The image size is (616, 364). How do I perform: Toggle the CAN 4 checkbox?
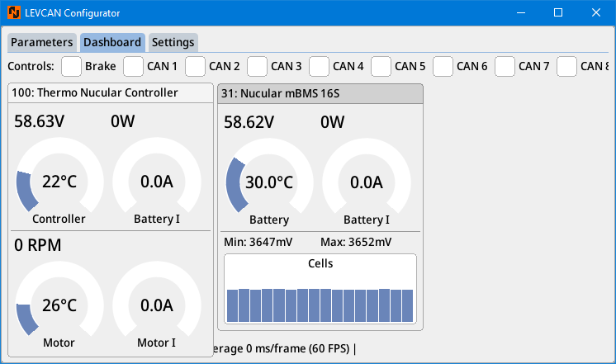click(320, 66)
